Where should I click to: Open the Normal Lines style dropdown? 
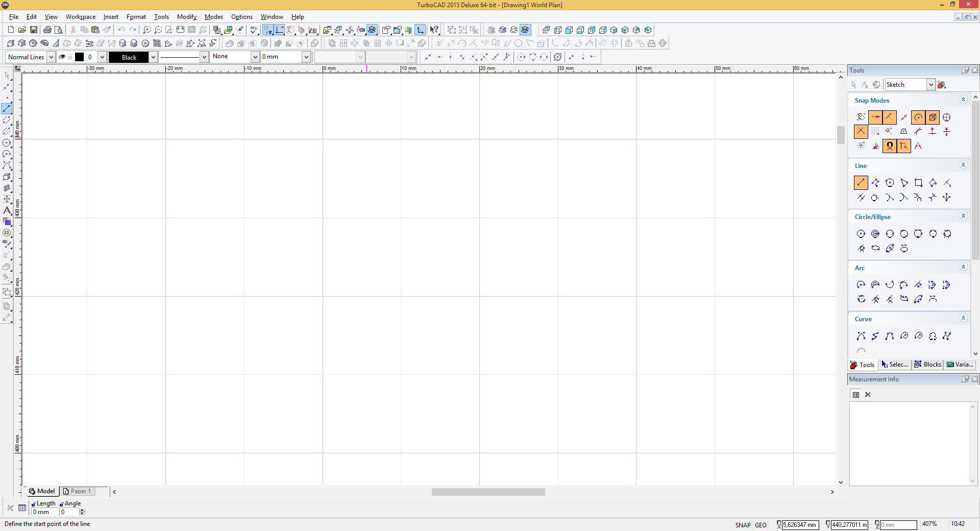pos(51,57)
